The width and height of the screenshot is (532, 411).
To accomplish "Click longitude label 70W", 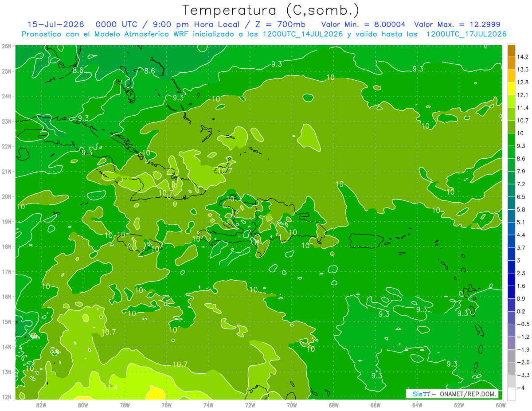I will coord(292,404).
